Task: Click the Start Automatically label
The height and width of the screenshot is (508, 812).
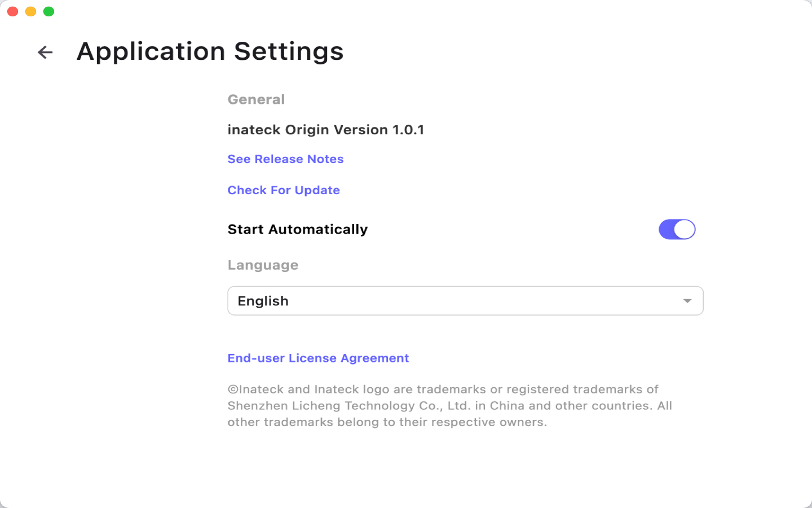Action: (x=297, y=229)
